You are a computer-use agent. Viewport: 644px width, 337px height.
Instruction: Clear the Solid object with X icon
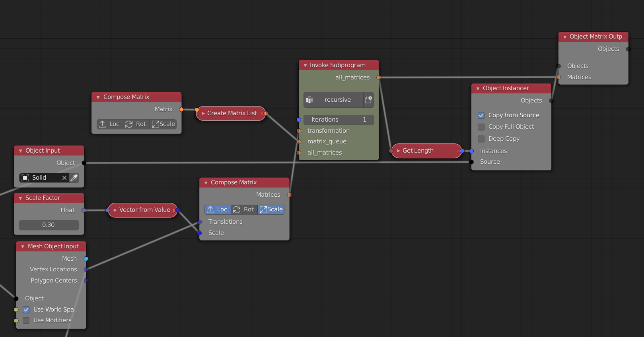point(64,178)
